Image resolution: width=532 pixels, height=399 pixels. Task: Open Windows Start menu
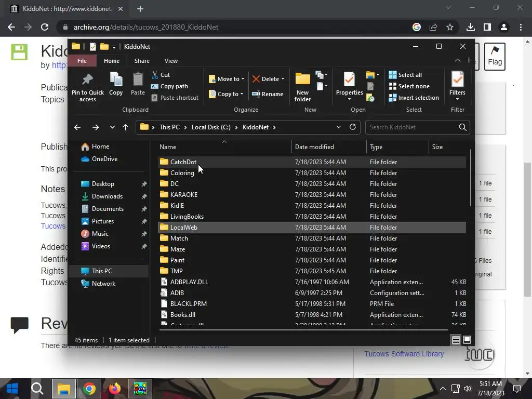(x=12, y=389)
